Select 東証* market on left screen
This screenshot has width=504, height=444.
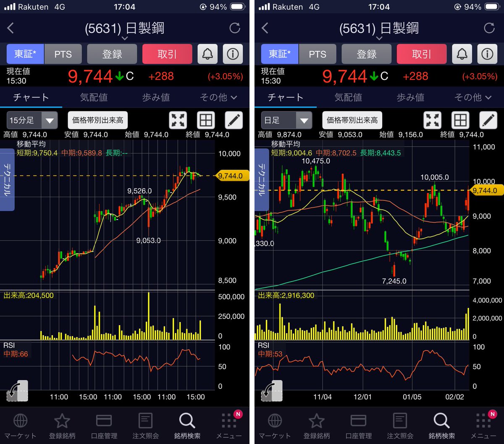tap(25, 54)
